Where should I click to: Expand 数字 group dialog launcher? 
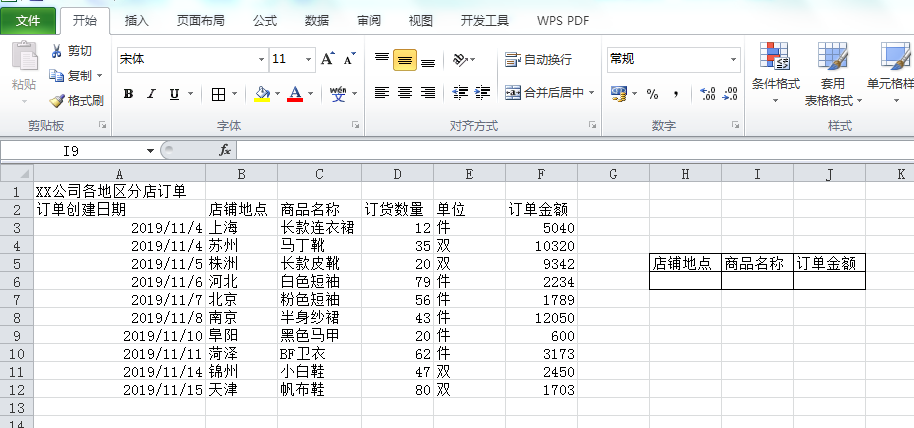tap(736, 125)
